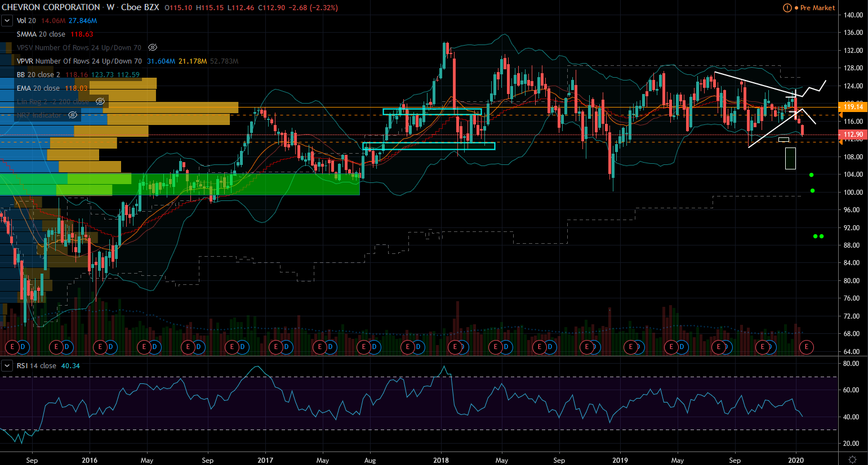Click the orange 119.14 price label
Screen dimensions: 868x465
coord(853,107)
